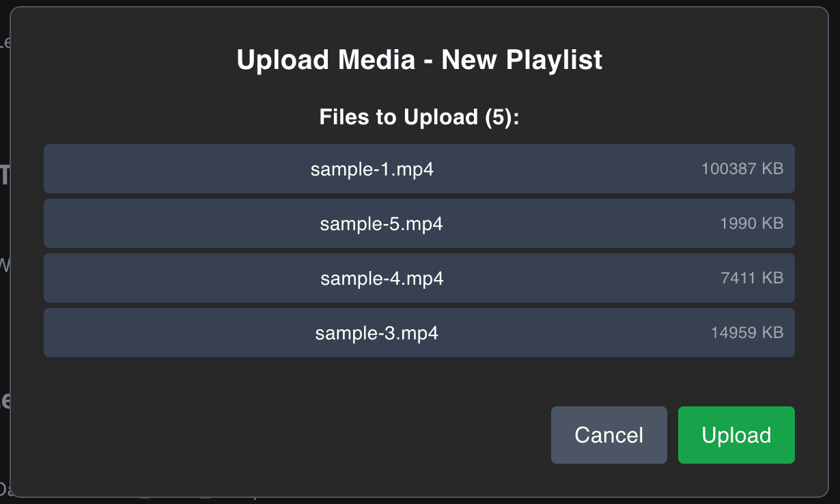The height and width of the screenshot is (504, 840).
Task: Select the sample-4.mp4 file row
Action: click(419, 278)
